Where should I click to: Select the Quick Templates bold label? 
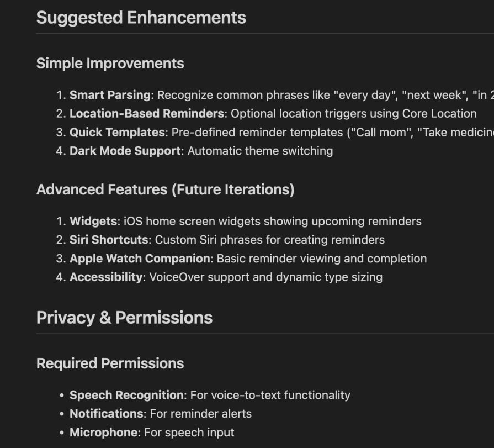(117, 133)
